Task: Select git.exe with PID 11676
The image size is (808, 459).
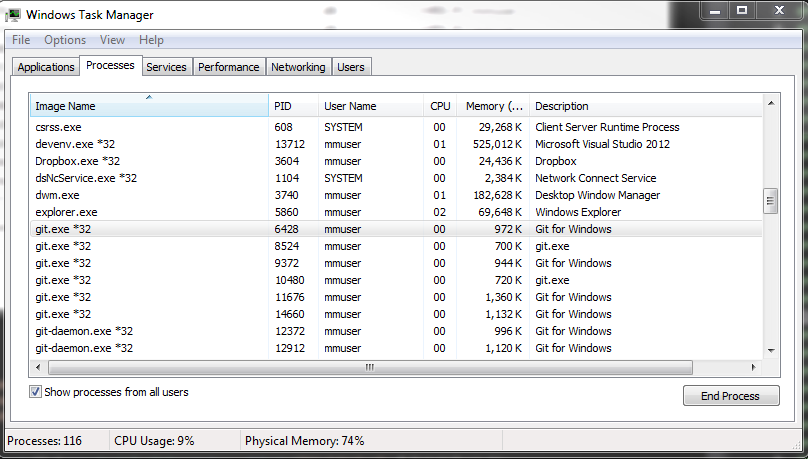Action: 396,297
